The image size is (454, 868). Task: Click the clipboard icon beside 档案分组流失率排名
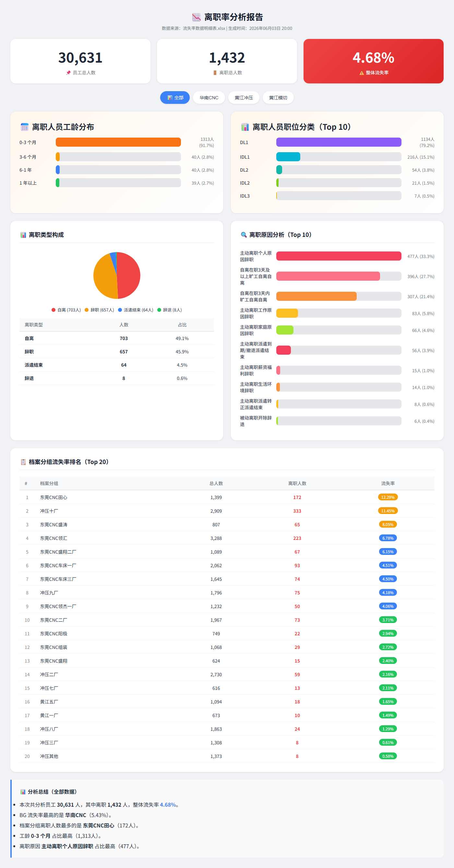pyautogui.click(x=23, y=462)
